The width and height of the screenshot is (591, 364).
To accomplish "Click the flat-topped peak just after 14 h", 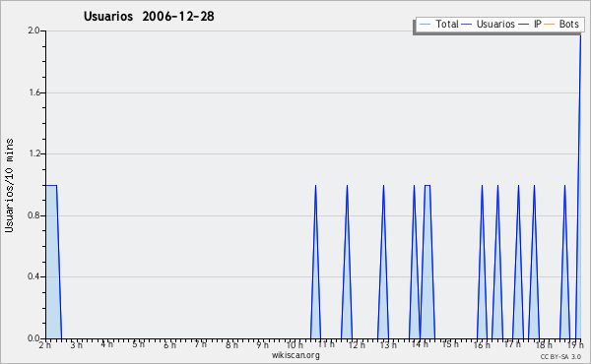I will point(427,262).
